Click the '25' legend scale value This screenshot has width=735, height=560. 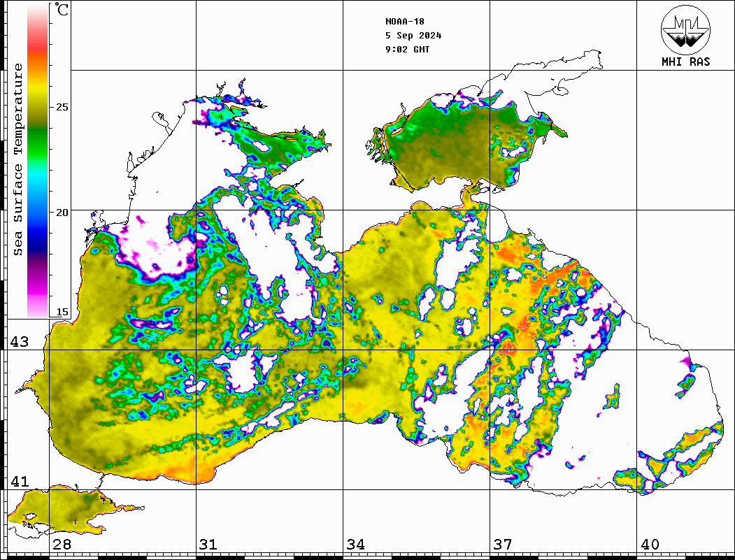click(x=62, y=107)
